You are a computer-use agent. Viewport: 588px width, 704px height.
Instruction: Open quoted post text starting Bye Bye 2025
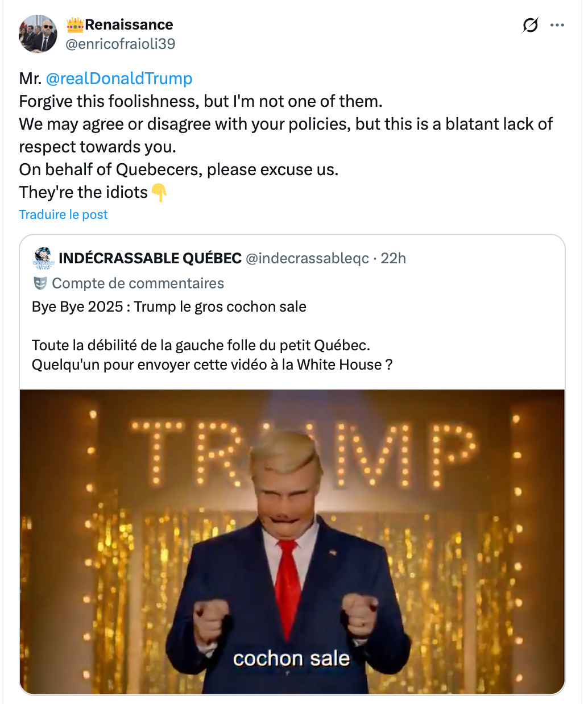(169, 307)
